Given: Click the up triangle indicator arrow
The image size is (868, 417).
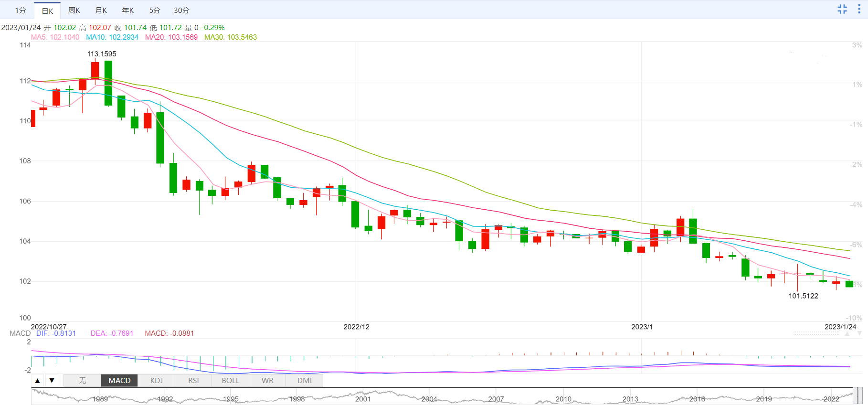Looking at the screenshot, I should click(x=37, y=381).
